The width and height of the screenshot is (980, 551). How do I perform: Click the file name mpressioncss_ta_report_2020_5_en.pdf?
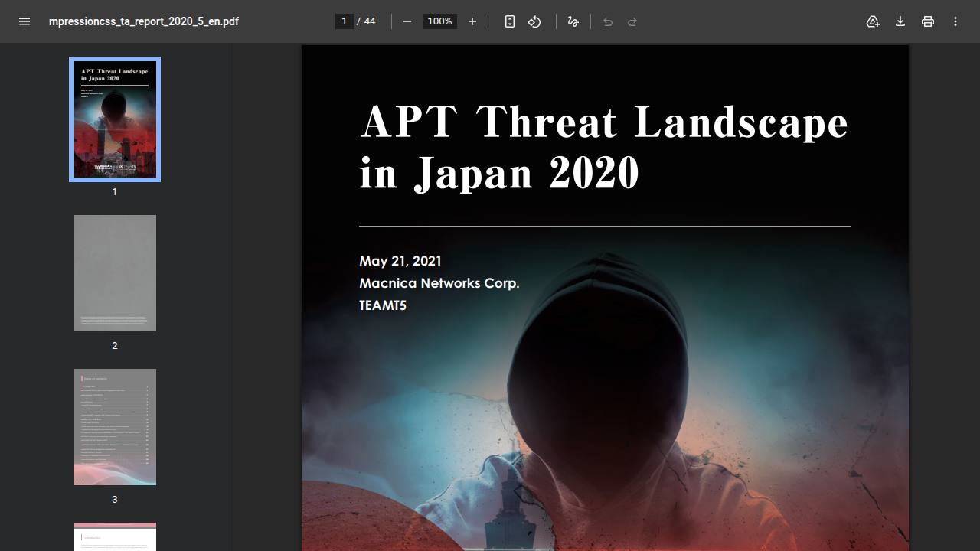tap(144, 21)
